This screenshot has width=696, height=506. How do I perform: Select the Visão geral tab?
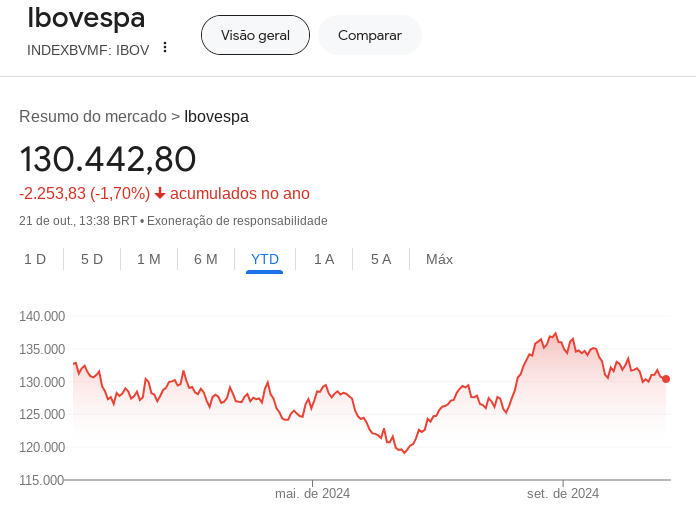[255, 35]
